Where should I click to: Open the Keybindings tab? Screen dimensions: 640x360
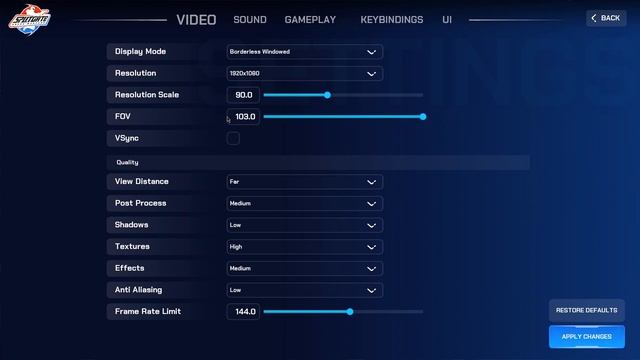(x=391, y=20)
